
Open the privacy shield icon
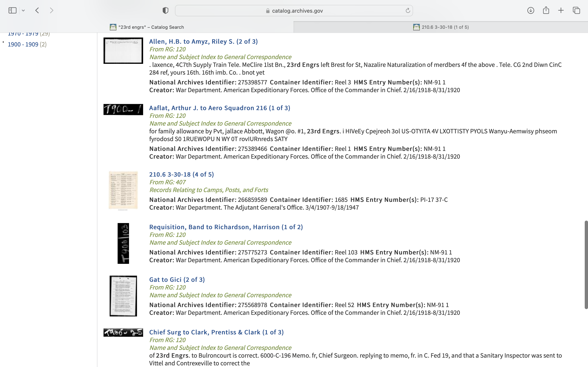[x=165, y=10]
